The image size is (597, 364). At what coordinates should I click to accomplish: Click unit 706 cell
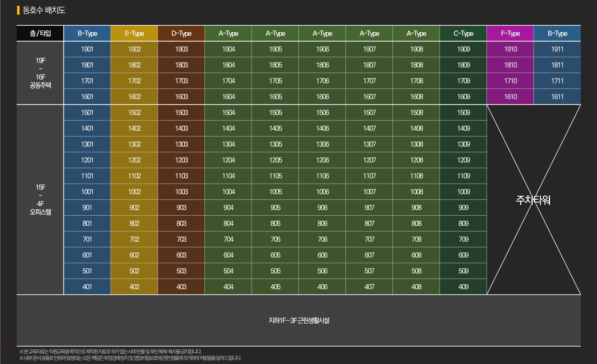coord(322,239)
